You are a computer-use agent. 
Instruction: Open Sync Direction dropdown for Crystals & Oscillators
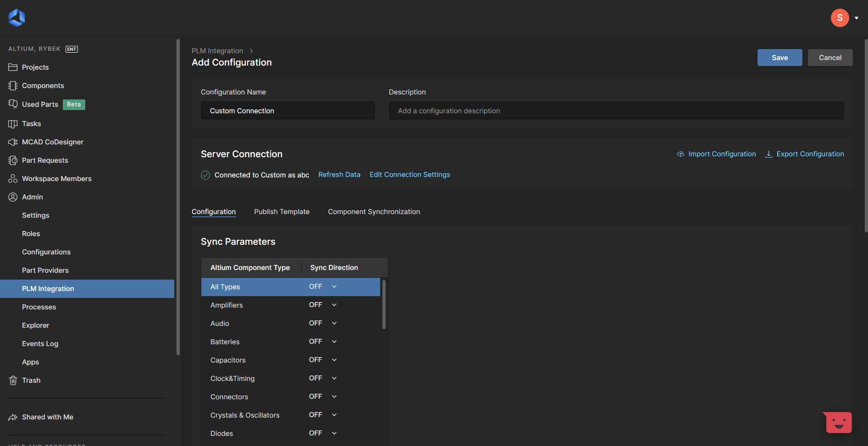click(x=334, y=415)
